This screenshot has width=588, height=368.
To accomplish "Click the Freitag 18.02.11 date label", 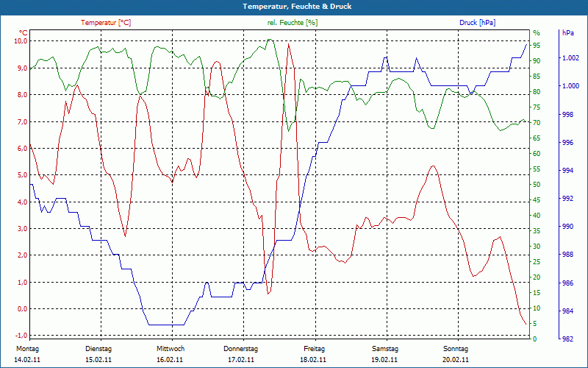I will [314, 354].
